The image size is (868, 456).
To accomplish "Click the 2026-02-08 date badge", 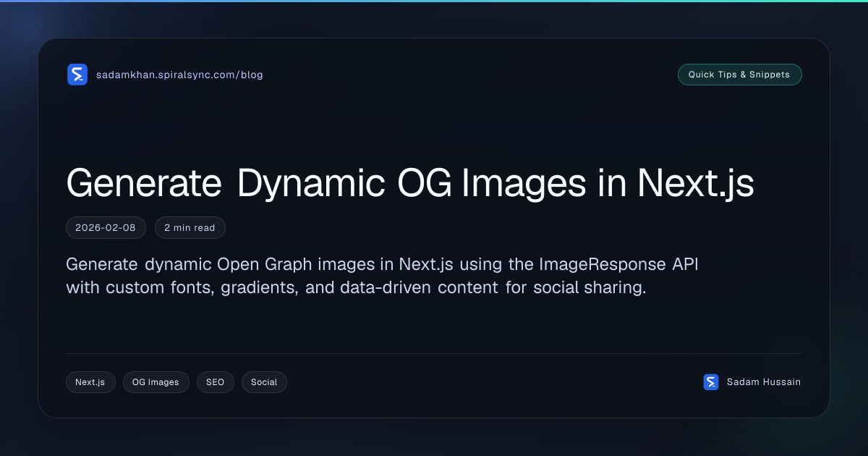I will (106, 228).
